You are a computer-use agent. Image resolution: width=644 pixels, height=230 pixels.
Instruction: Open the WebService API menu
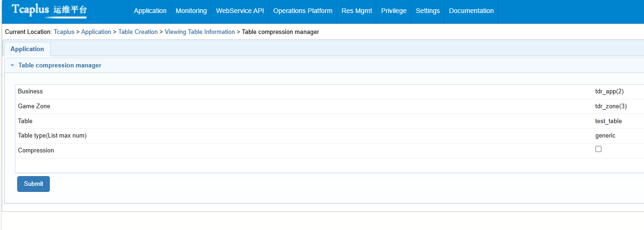(240, 11)
